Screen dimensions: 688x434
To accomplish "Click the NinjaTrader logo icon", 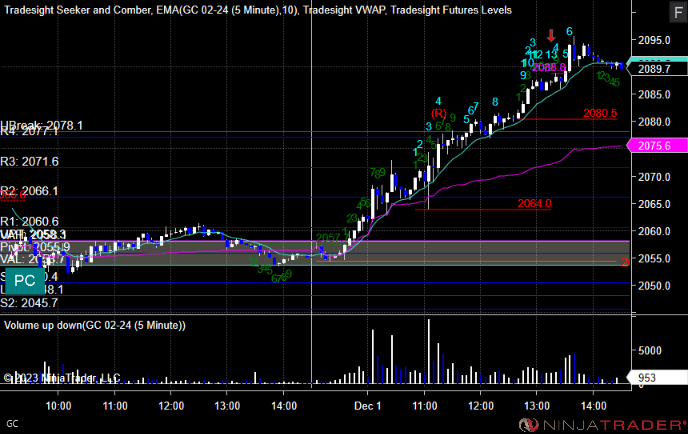I will tap(528, 425).
